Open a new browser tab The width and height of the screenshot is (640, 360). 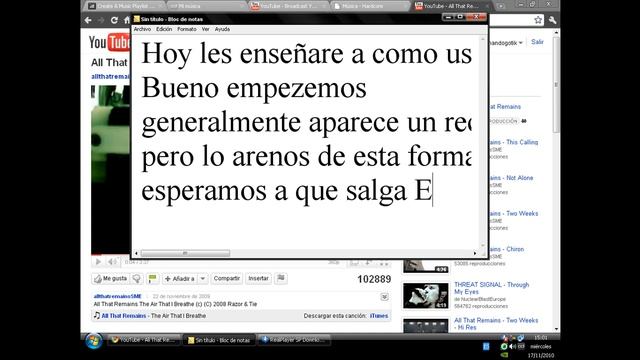coord(500,6)
